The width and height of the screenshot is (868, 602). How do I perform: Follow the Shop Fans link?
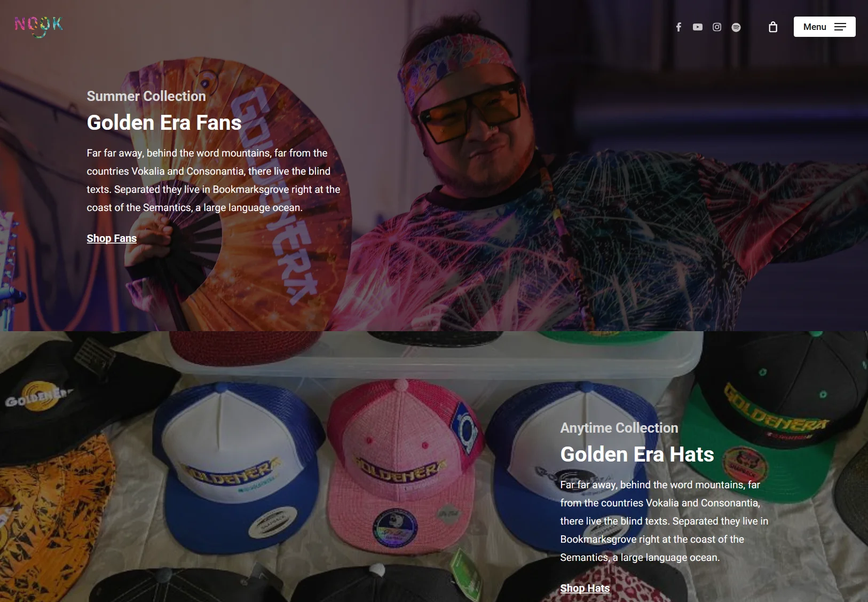point(112,238)
